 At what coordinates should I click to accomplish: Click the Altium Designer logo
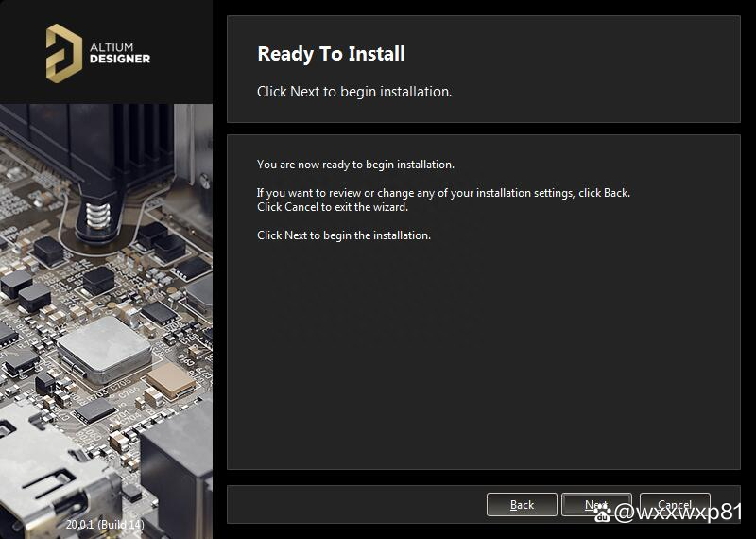point(98,53)
